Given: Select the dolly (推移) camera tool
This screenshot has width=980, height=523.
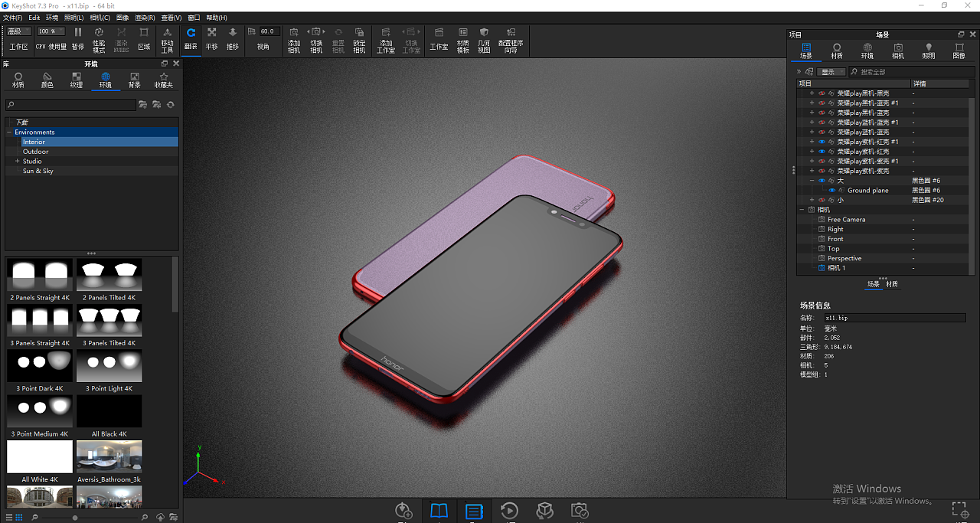Looking at the screenshot, I should tap(233, 38).
